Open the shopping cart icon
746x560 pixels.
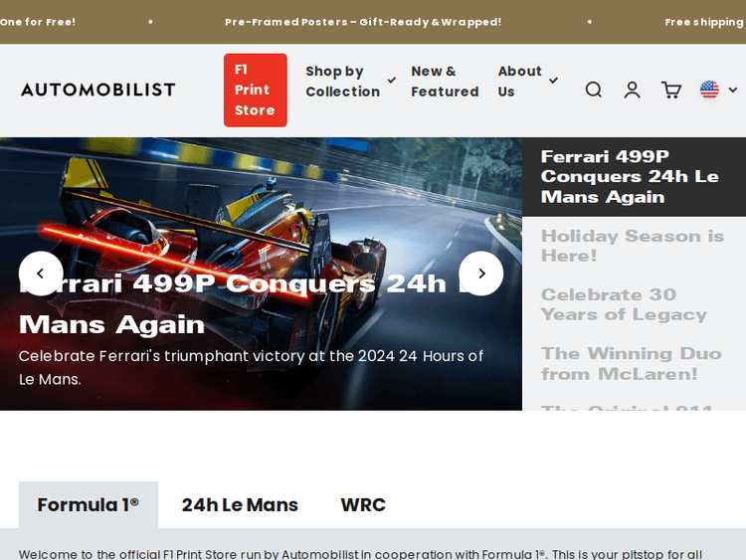tap(671, 90)
